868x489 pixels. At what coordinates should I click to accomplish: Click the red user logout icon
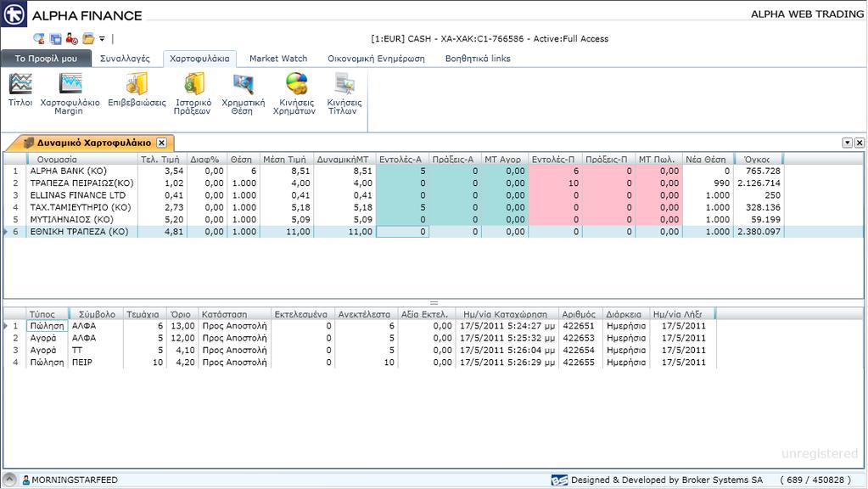pyautogui.click(x=71, y=39)
